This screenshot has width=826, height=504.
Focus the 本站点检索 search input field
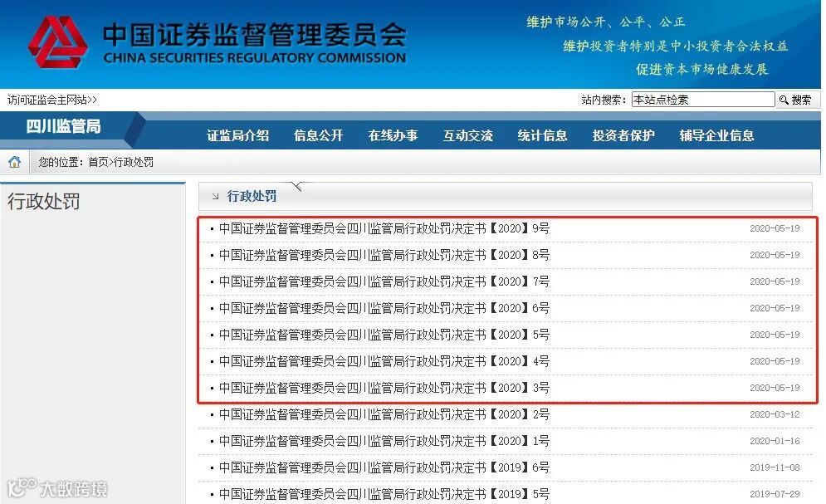[703, 100]
